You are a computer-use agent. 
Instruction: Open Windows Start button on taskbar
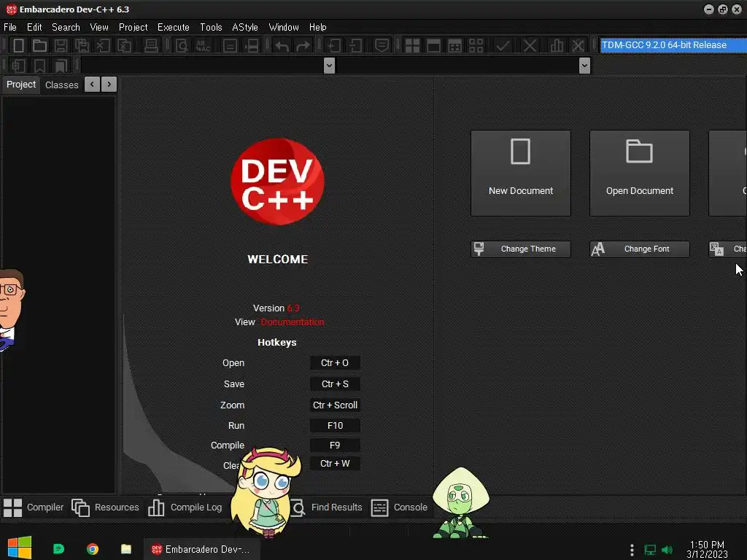pos(19,548)
